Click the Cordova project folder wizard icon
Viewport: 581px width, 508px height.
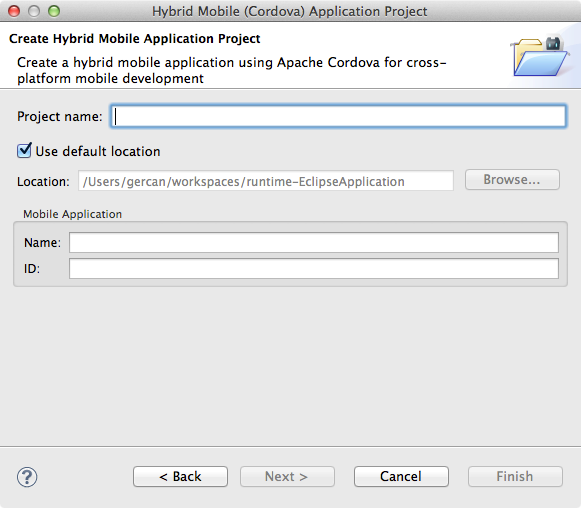[540, 56]
